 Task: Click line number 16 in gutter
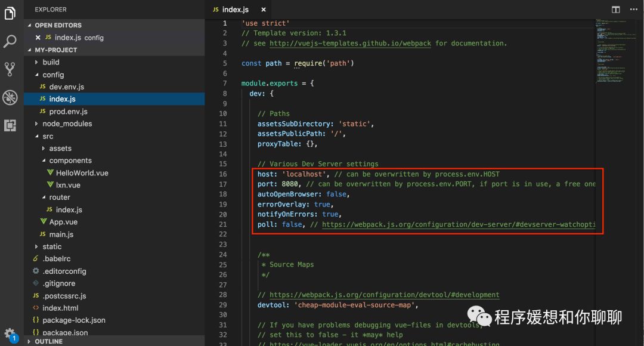[222, 174]
